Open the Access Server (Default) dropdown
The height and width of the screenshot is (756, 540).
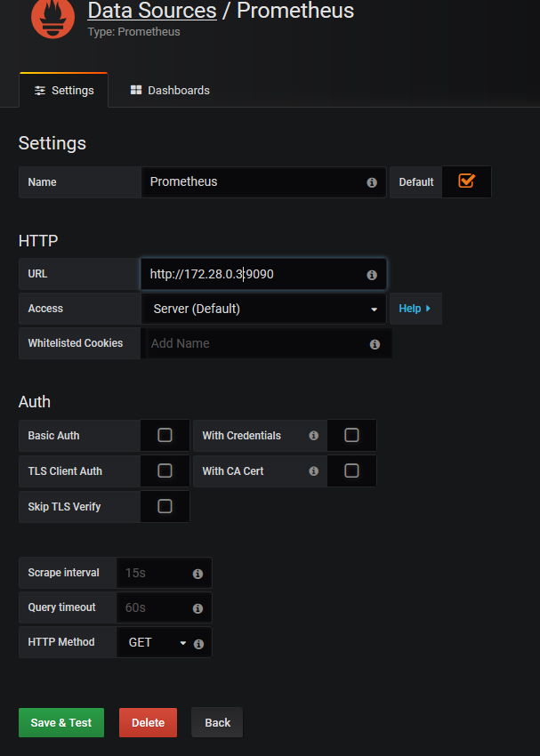(263, 309)
